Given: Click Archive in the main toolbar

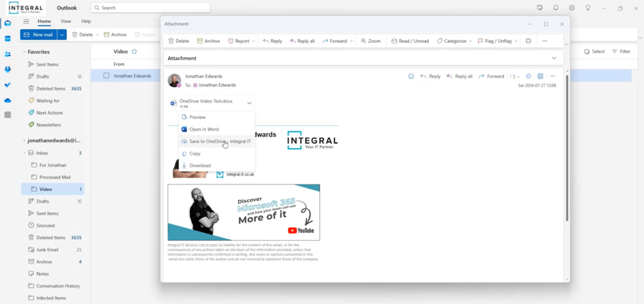Looking at the screenshot, I should pos(115,35).
